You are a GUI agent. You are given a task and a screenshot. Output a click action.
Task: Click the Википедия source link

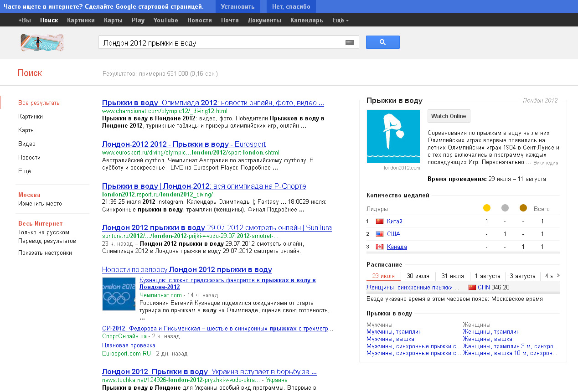[x=546, y=163]
